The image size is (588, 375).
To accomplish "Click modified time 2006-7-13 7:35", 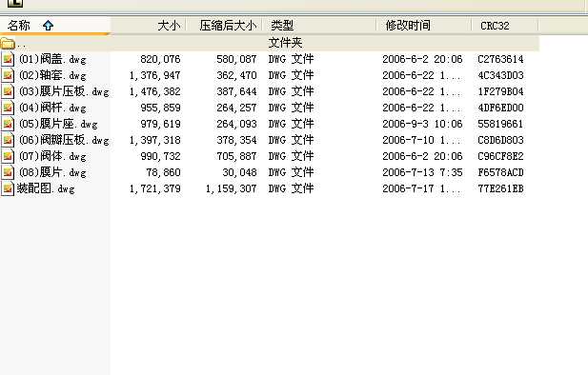I will pyautogui.click(x=422, y=172).
